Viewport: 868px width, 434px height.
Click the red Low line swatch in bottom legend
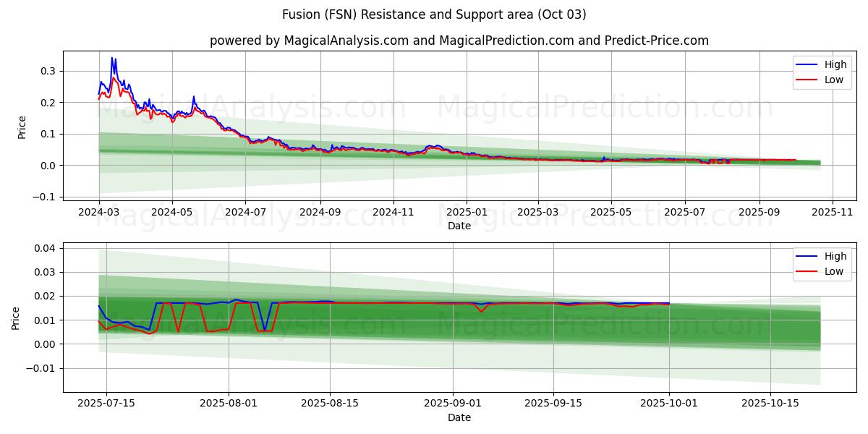click(807, 271)
